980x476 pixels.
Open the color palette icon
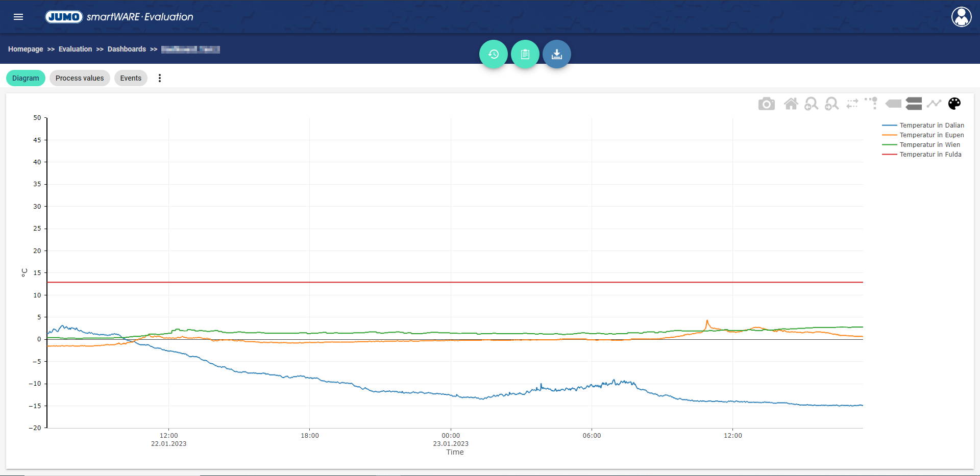[954, 104]
